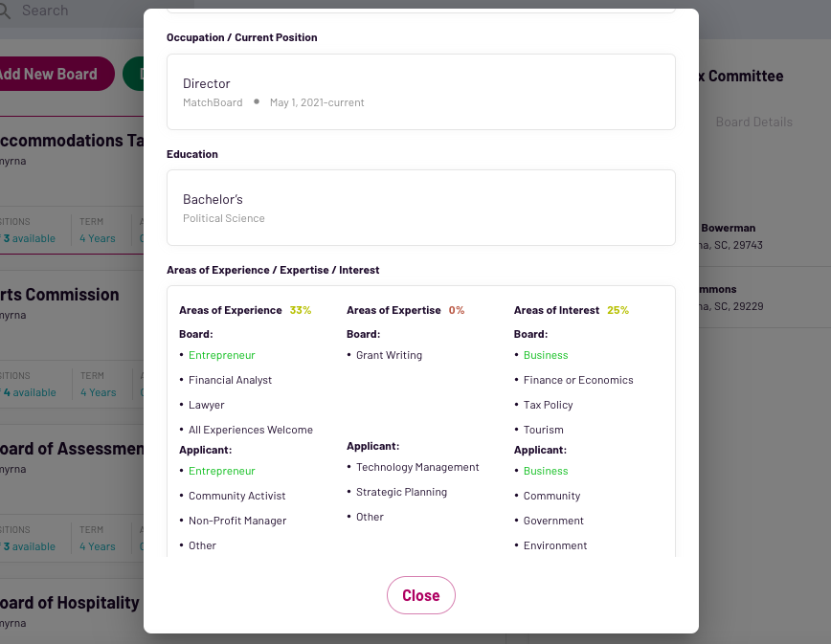Click the Areas of Experience 33% match
This screenshot has height=644, width=831.
[x=300, y=310]
